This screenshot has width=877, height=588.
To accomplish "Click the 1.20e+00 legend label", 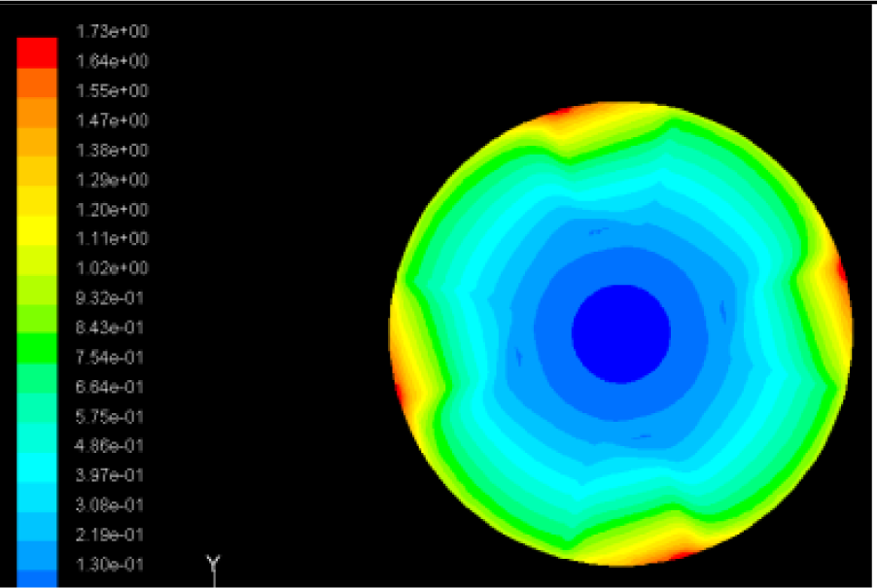I will pos(112,210).
